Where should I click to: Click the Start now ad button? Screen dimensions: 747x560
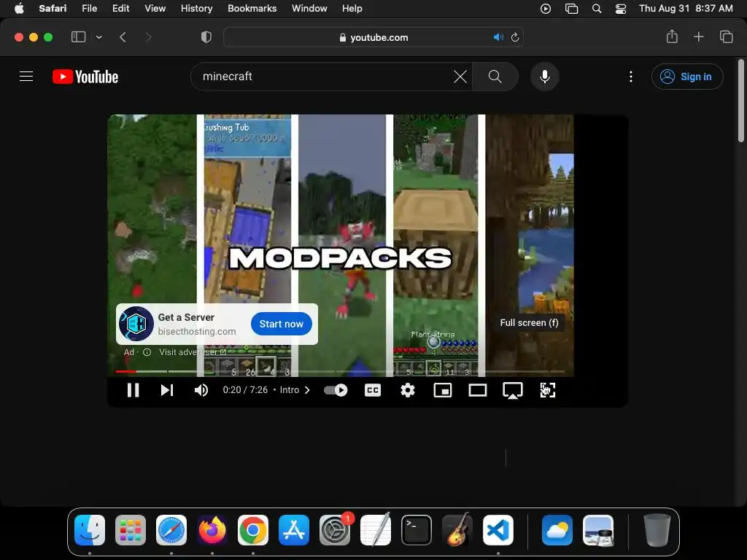[281, 324]
